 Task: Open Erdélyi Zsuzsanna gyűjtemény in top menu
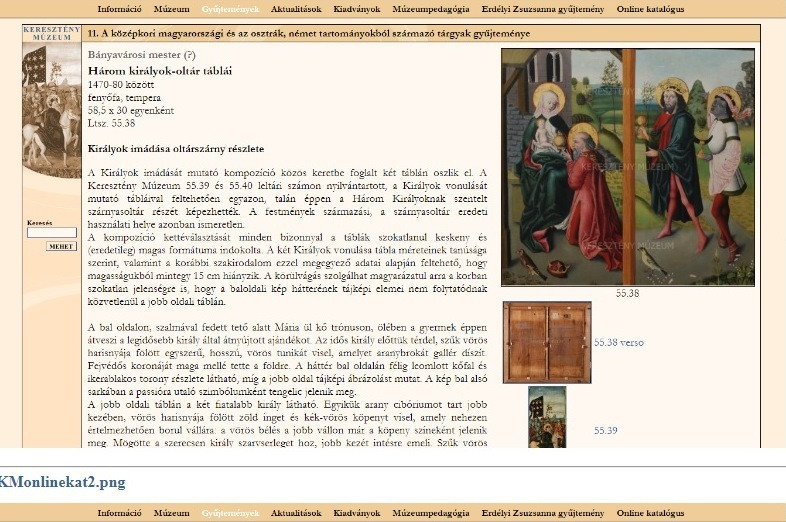click(x=543, y=9)
